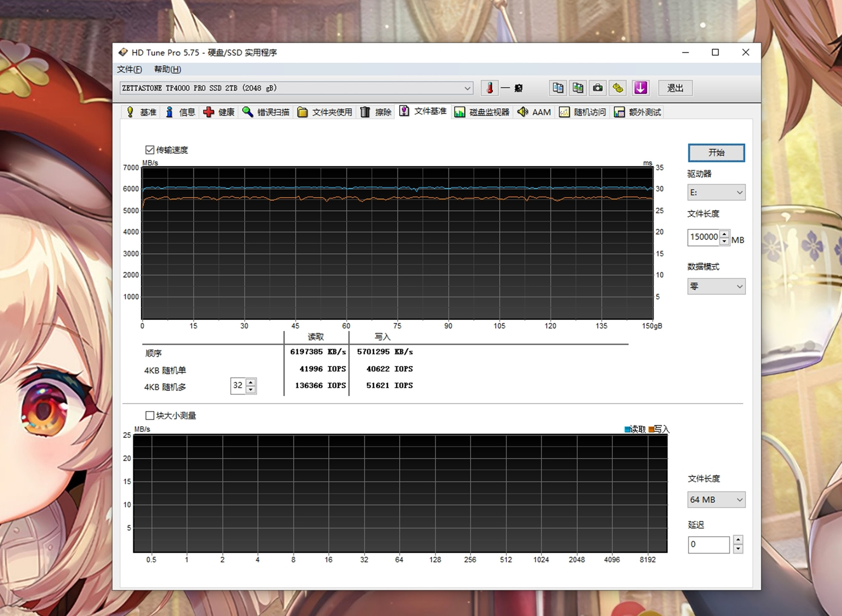Image resolution: width=842 pixels, height=616 pixels.
Task: Click the magnifier 错误扫描 icon
Action: pos(248,112)
